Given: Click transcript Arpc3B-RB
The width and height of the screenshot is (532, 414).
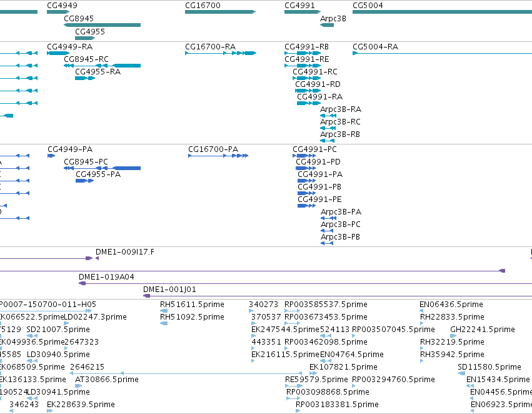Looking at the screenshot, I should (340, 134).
